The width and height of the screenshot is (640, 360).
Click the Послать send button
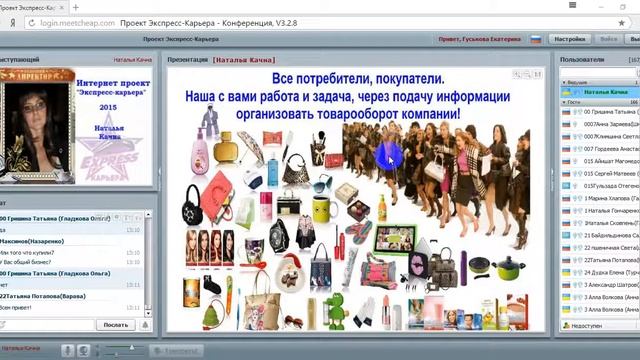[116, 325]
